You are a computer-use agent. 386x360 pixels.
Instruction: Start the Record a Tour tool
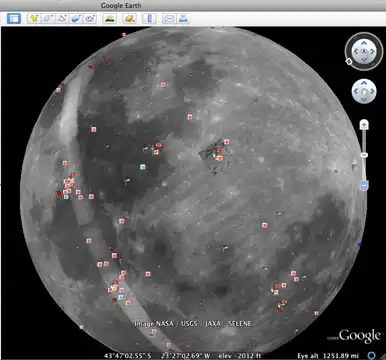click(90, 18)
